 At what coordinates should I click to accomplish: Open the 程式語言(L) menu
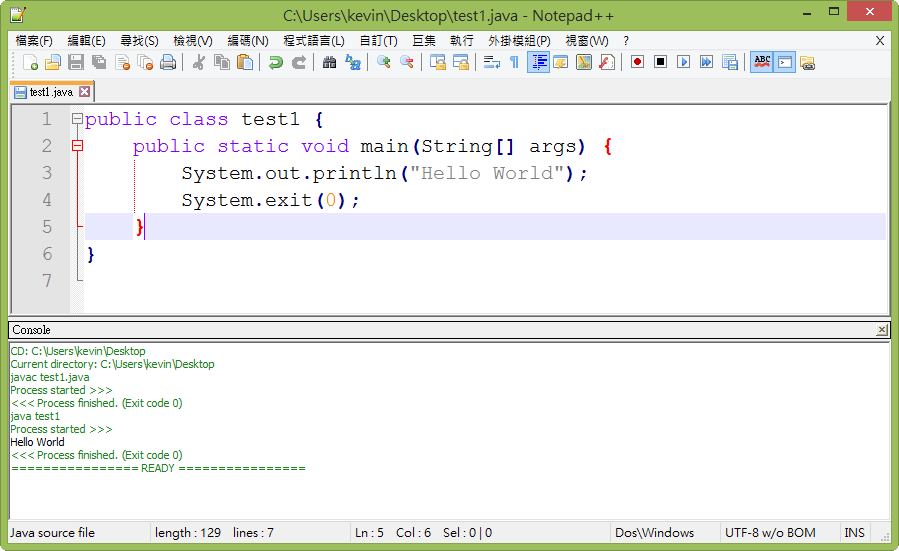coord(314,41)
